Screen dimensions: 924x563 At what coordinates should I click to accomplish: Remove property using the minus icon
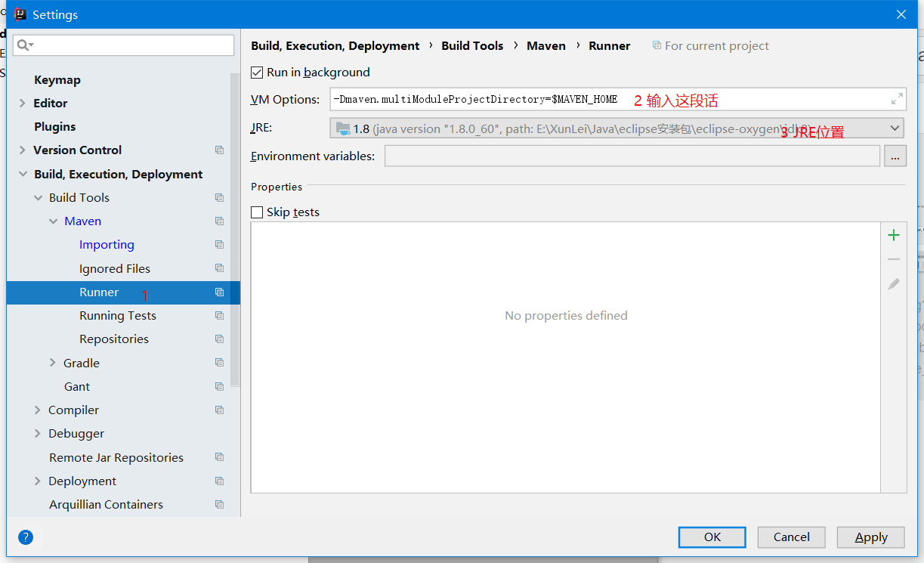pyautogui.click(x=894, y=259)
